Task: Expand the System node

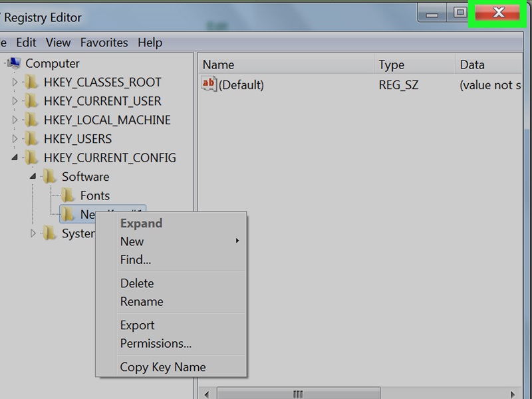Action: [33, 233]
